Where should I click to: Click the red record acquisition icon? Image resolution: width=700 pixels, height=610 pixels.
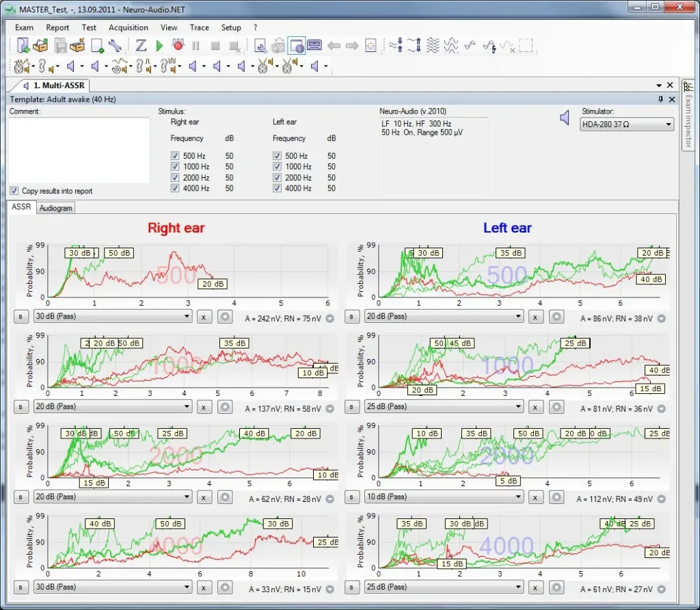click(x=178, y=44)
